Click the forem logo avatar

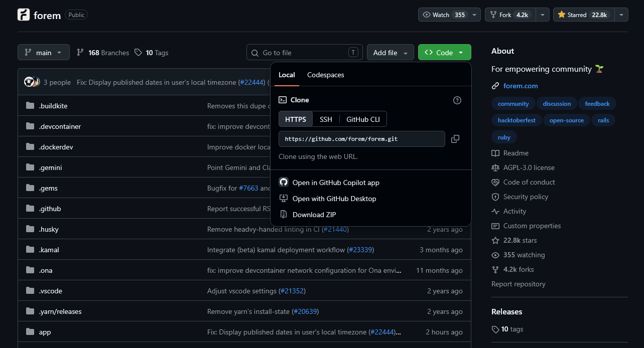click(24, 15)
